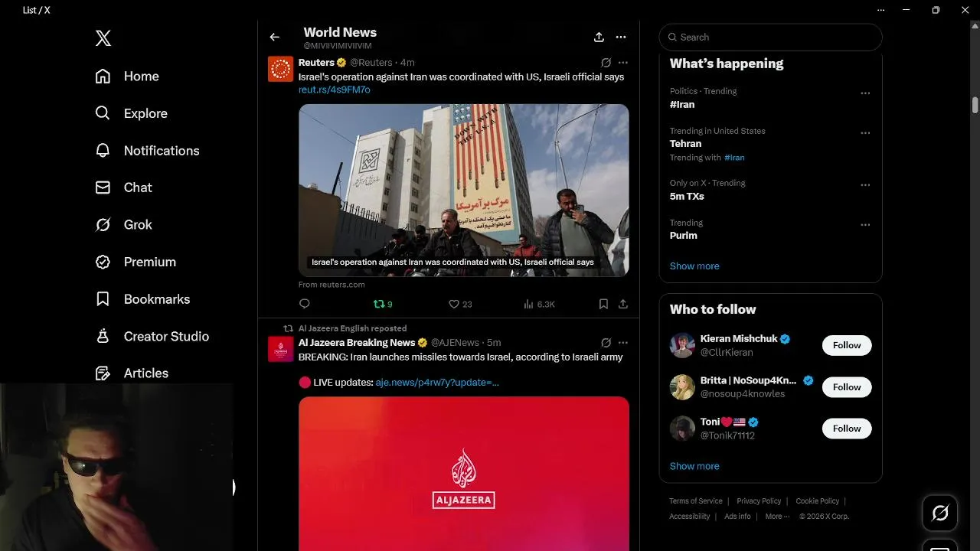
Task: Open Articles from the sidebar
Action: [x=132, y=373]
